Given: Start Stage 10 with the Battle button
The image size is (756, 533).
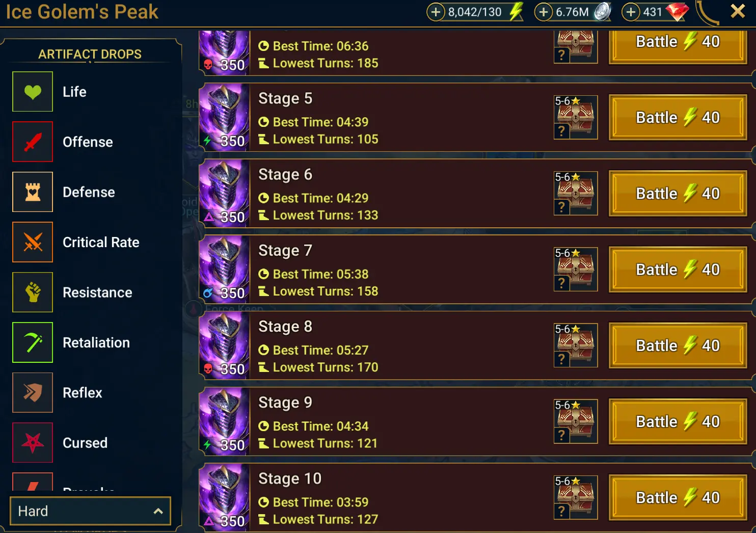Looking at the screenshot, I should (x=678, y=498).
